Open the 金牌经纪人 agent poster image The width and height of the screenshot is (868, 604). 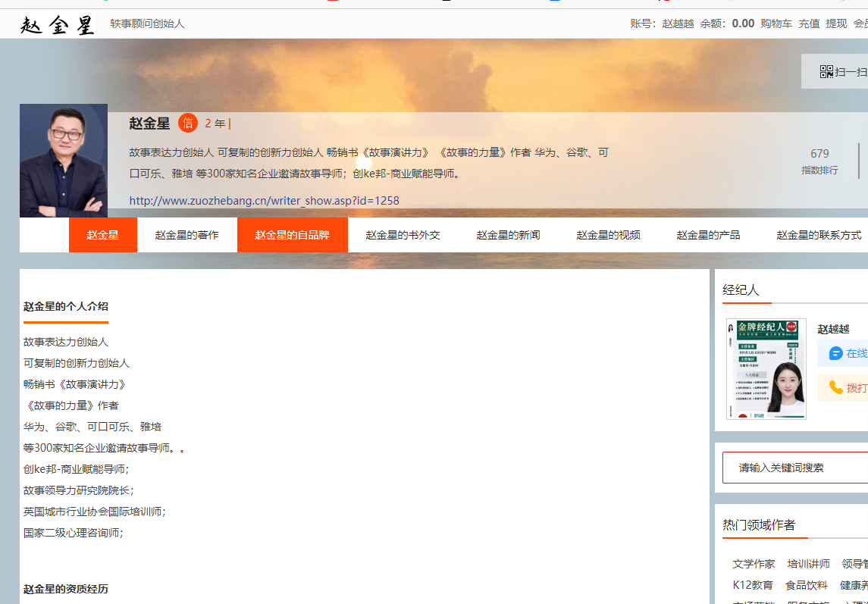pos(766,368)
